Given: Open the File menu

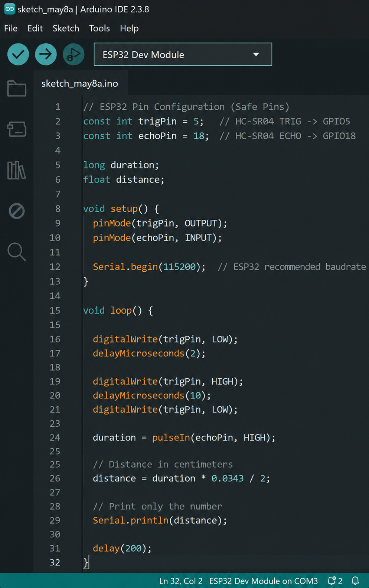Looking at the screenshot, I should [11, 28].
